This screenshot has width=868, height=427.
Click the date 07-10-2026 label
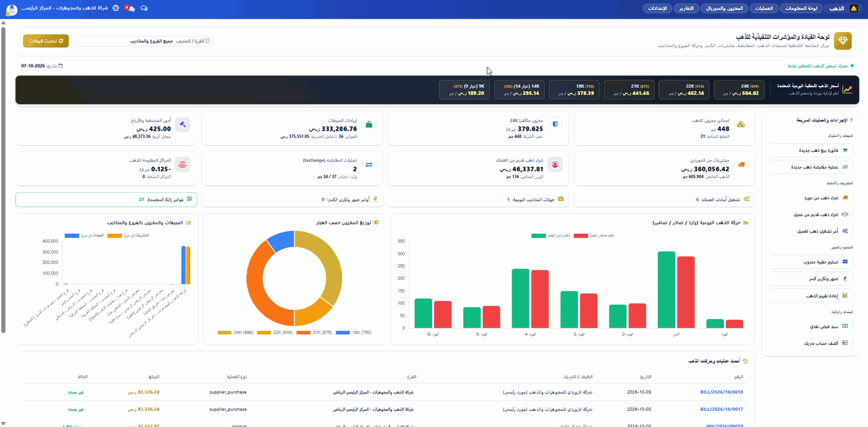coord(42,65)
